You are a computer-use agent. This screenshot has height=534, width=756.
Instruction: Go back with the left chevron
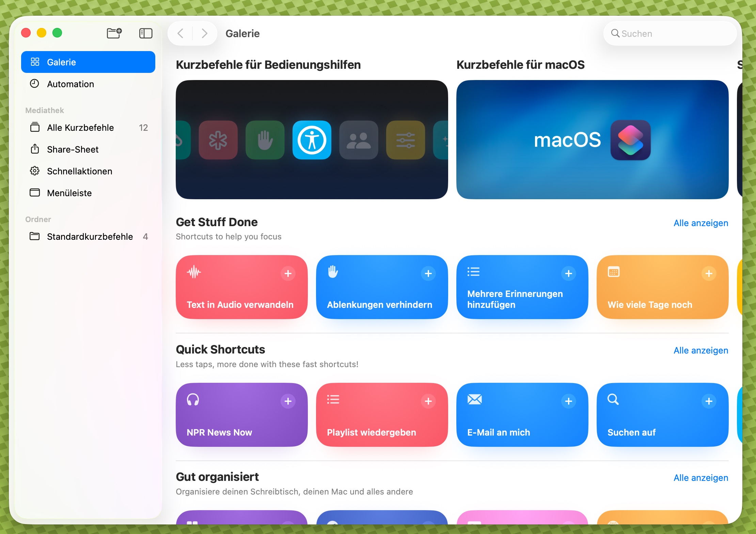tap(180, 33)
